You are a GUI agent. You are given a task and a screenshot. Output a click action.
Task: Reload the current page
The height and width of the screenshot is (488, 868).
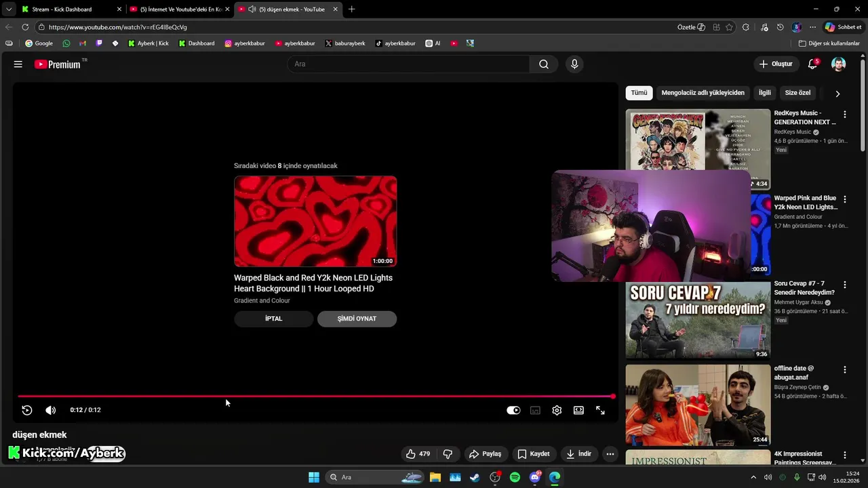coord(25,27)
